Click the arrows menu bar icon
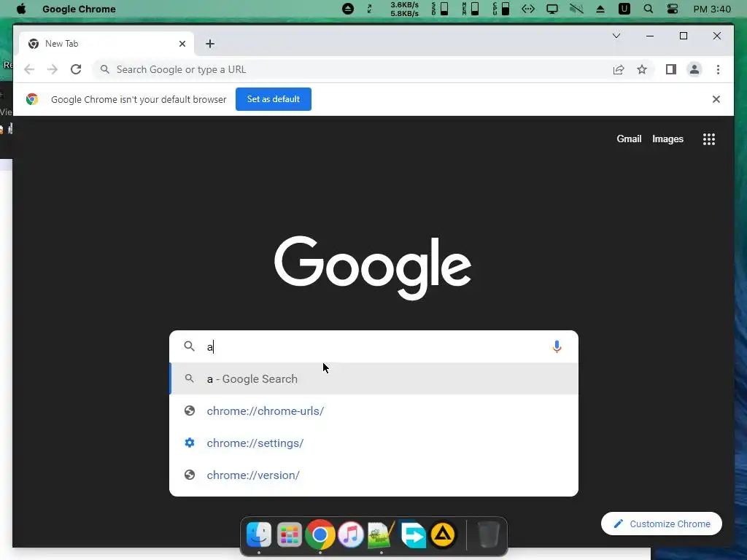This screenshot has height=560, width=747. click(528, 9)
